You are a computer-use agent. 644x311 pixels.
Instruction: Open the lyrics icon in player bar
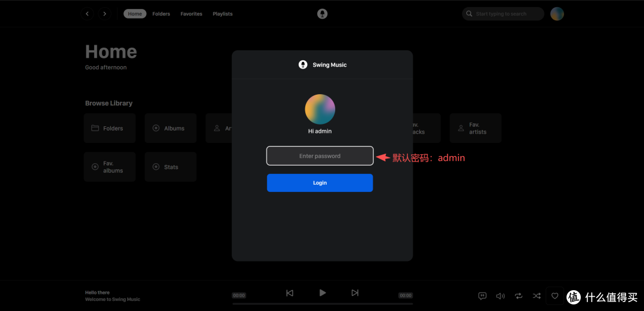[482, 296]
